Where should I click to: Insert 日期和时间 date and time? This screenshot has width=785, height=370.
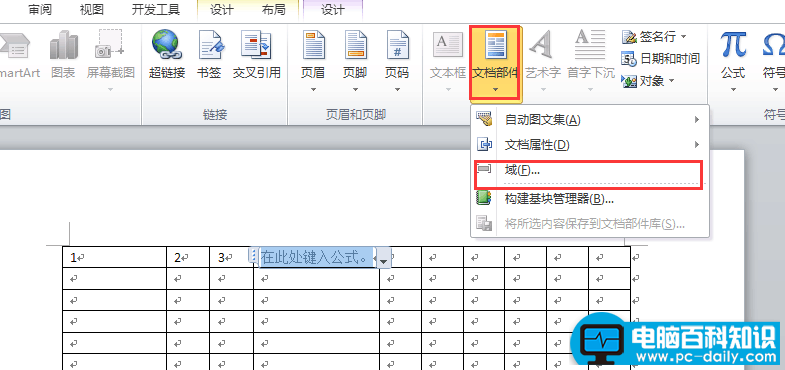coord(660,59)
